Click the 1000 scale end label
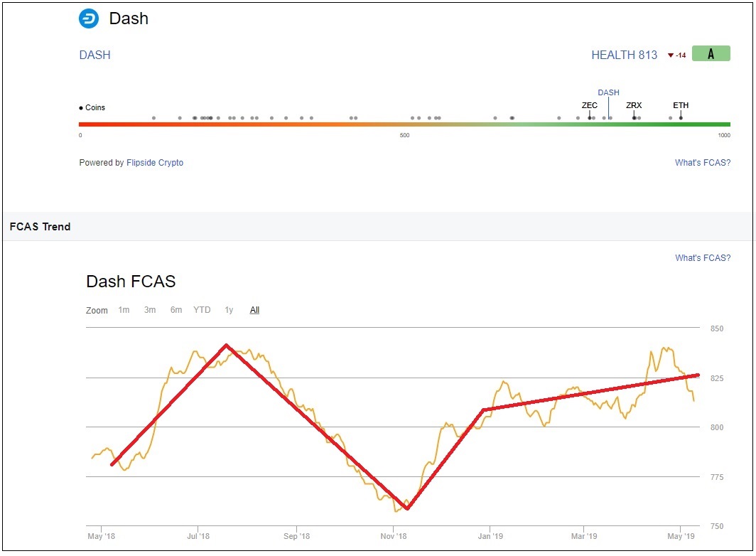 724,136
